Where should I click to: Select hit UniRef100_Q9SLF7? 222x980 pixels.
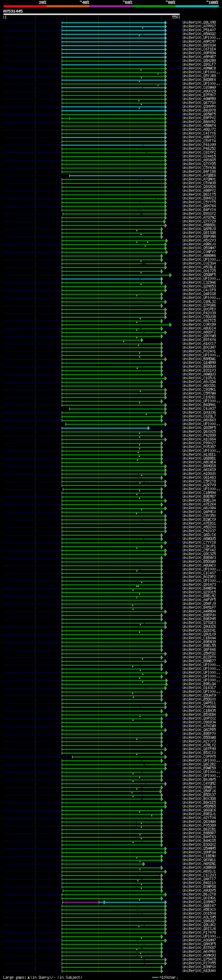point(199,65)
